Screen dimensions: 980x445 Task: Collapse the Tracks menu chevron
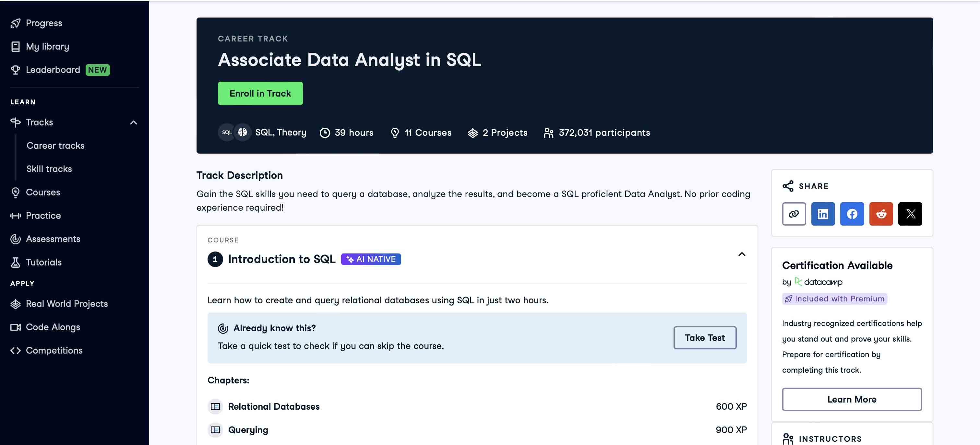coord(134,123)
